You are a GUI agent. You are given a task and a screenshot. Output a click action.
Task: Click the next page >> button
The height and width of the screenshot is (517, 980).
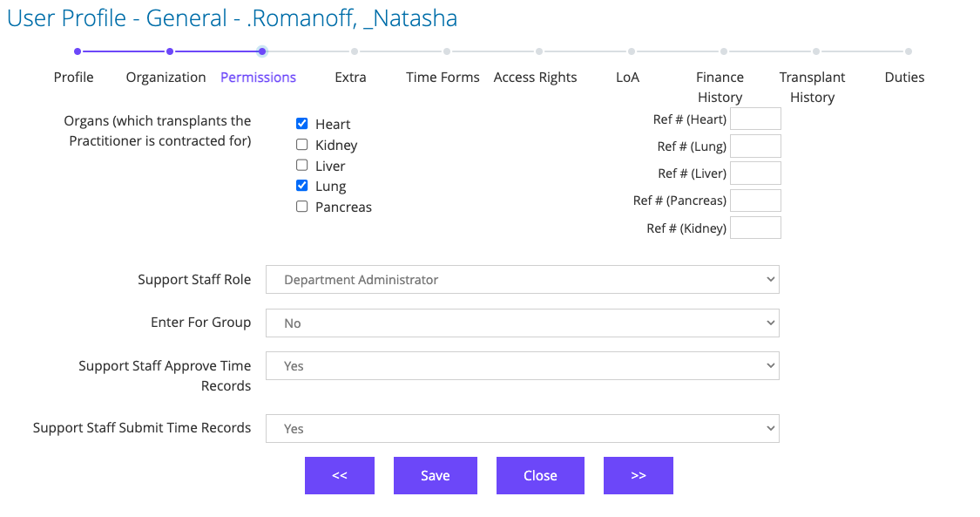pos(639,476)
